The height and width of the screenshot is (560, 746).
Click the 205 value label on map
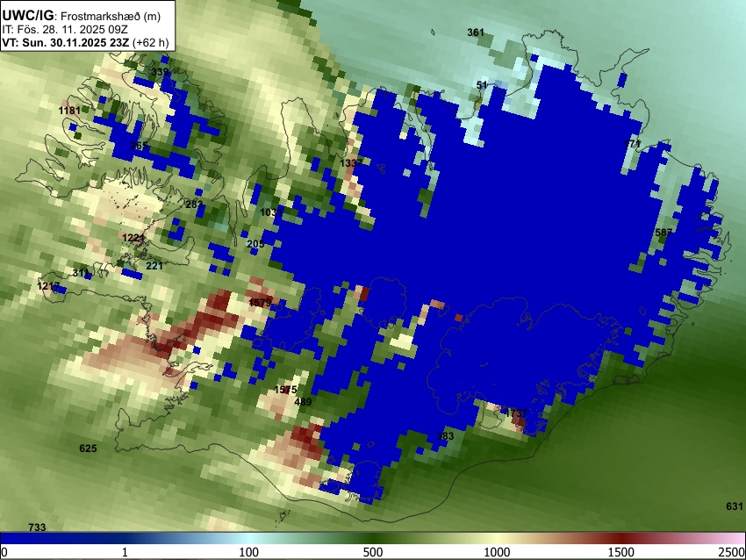click(x=255, y=244)
